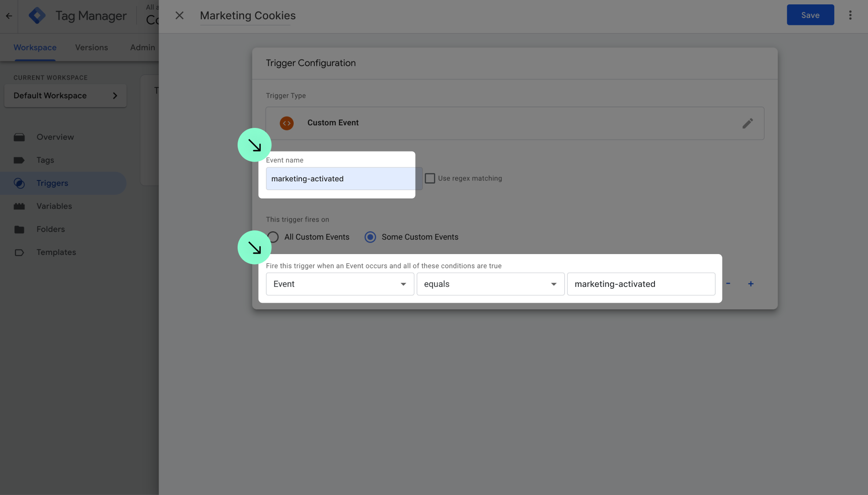
Task: Add a condition row with plus icon
Action: pyautogui.click(x=751, y=284)
